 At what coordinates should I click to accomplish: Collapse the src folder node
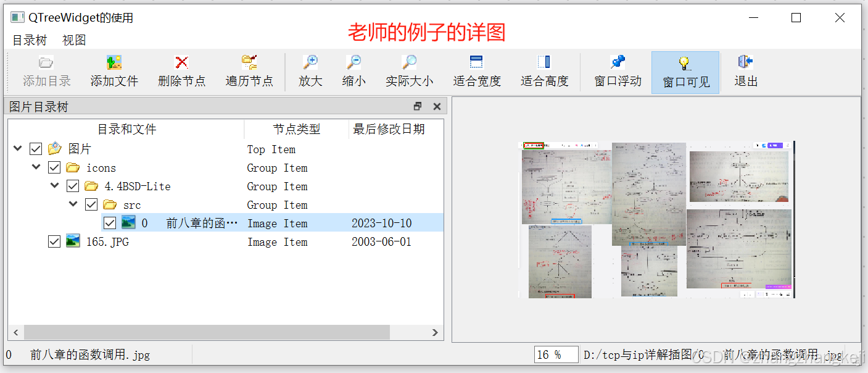(73, 204)
